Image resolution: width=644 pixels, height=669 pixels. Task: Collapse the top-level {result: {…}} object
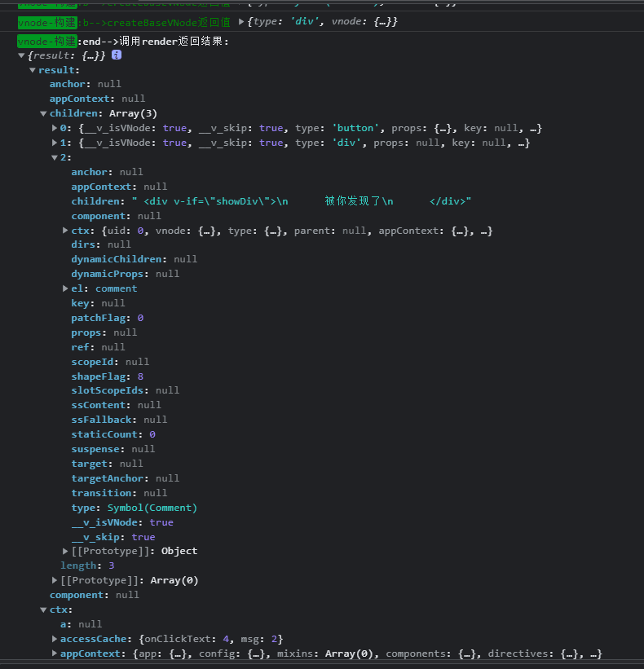22,55
